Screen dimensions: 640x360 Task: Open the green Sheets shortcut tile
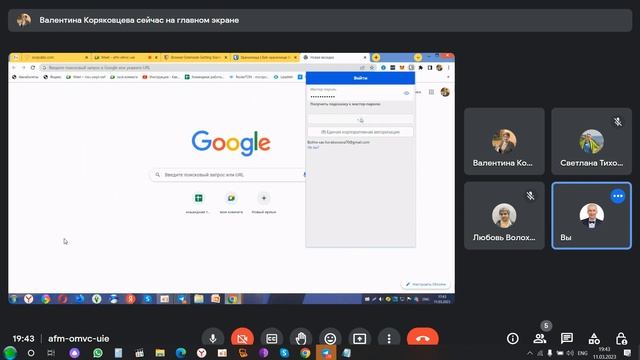click(x=198, y=198)
